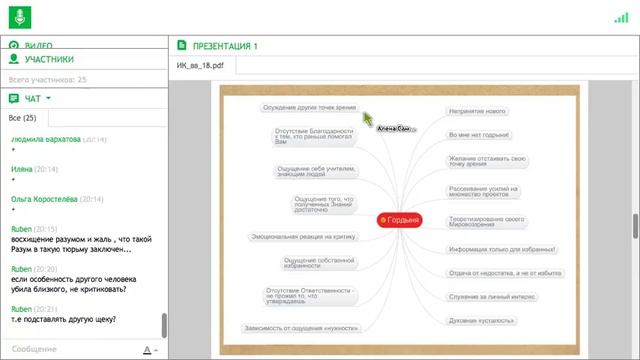Screen dimensions: 640x360
Task: Click sender name Людмила Бархатова in chat
Action: (46, 139)
